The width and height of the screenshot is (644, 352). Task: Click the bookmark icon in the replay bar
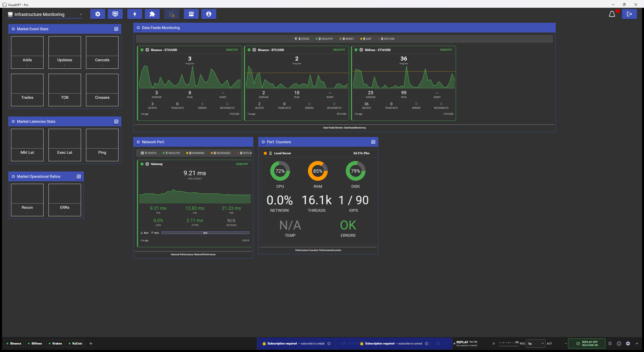610,343
